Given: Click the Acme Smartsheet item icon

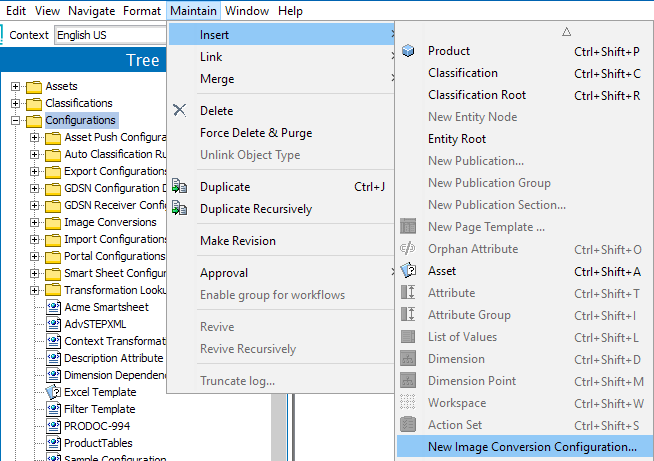Looking at the screenshot, I should 54,307.
